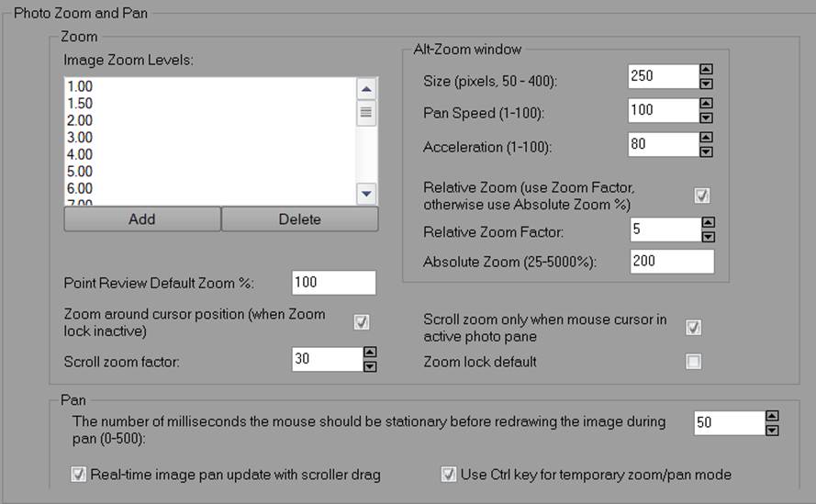Enable Zoom lock default checkbox
816x504 pixels.
694,362
